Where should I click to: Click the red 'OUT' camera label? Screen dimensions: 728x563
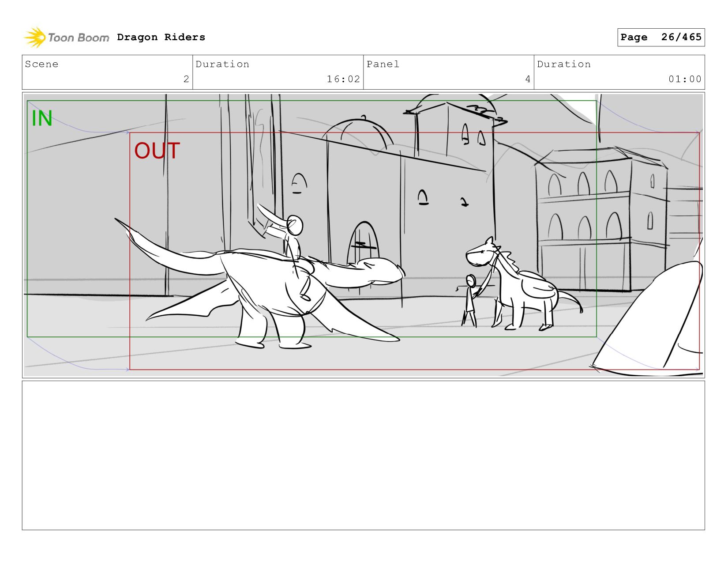pyautogui.click(x=157, y=151)
